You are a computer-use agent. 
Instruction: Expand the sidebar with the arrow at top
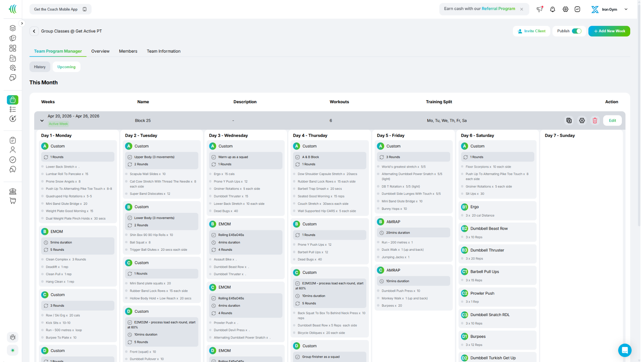coord(22,23)
